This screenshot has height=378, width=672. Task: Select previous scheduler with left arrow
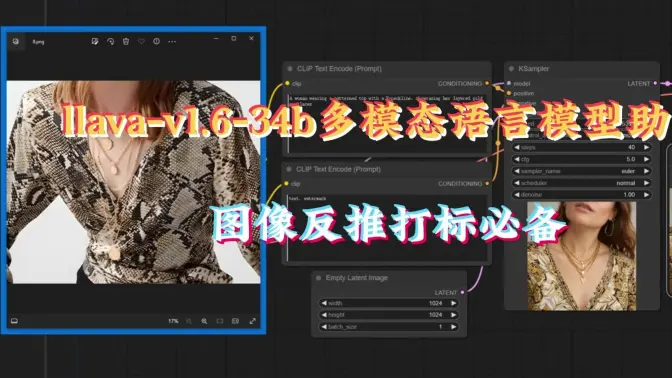pos(517,183)
